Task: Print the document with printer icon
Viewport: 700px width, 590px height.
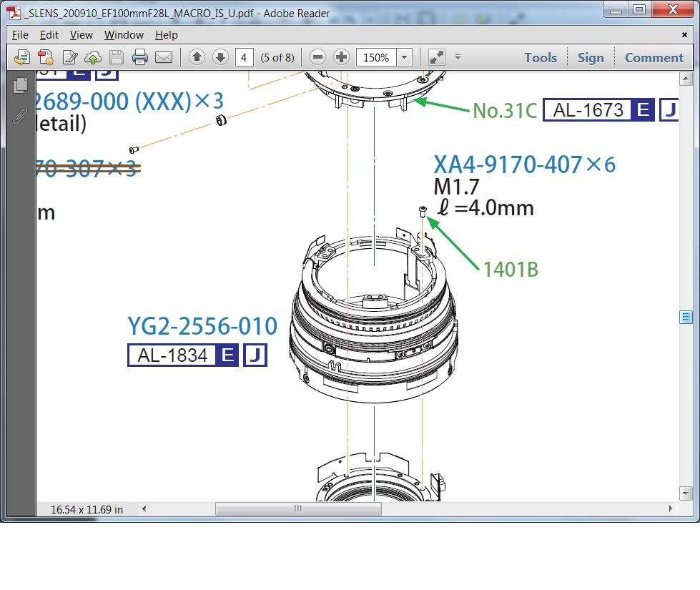Action: [139, 58]
